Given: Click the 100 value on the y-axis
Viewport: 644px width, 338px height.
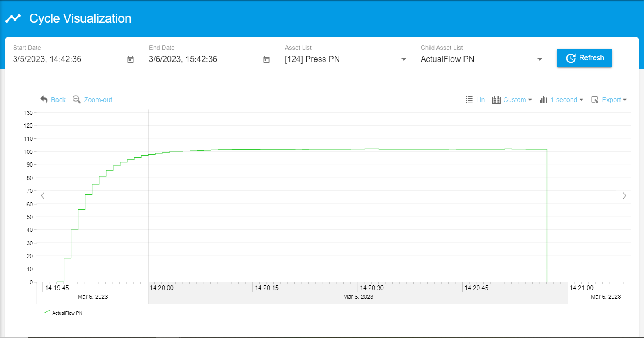Looking at the screenshot, I should pyautogui.click(x=28, y=152).
